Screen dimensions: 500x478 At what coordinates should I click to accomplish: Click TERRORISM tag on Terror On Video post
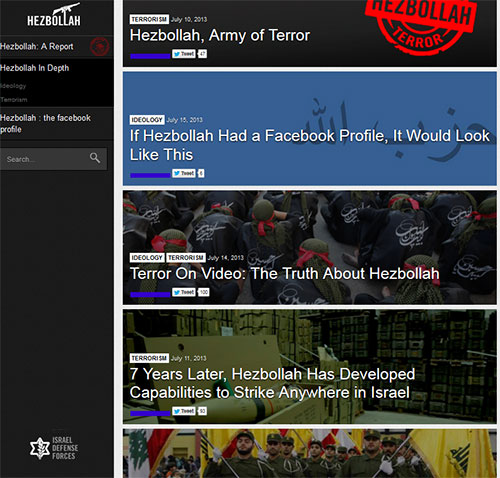(x=186, y=258)
